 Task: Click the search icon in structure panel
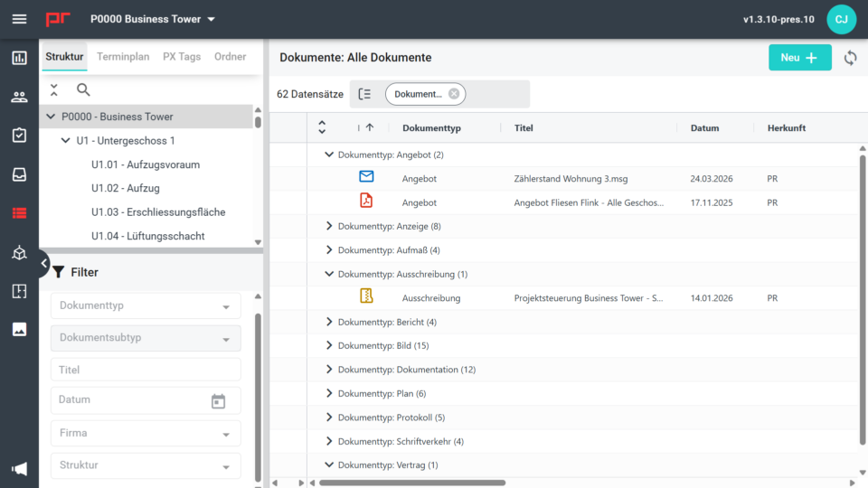83,89
